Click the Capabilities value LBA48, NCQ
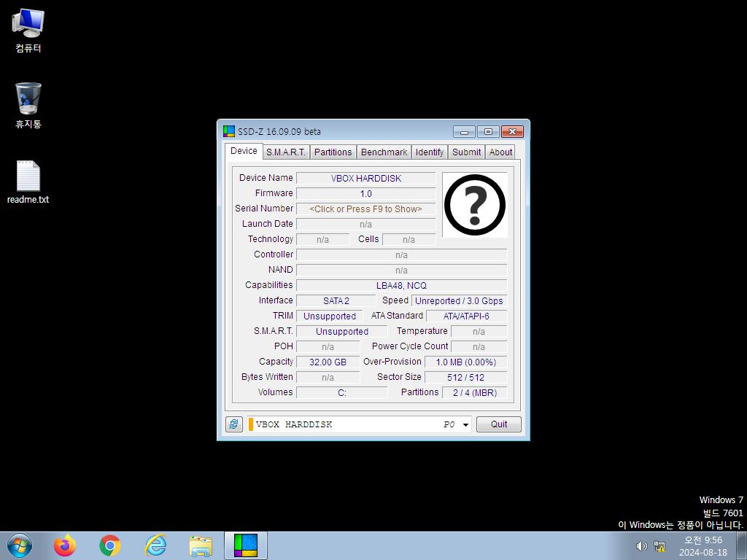747x560 pixels. tap(402, 286)
